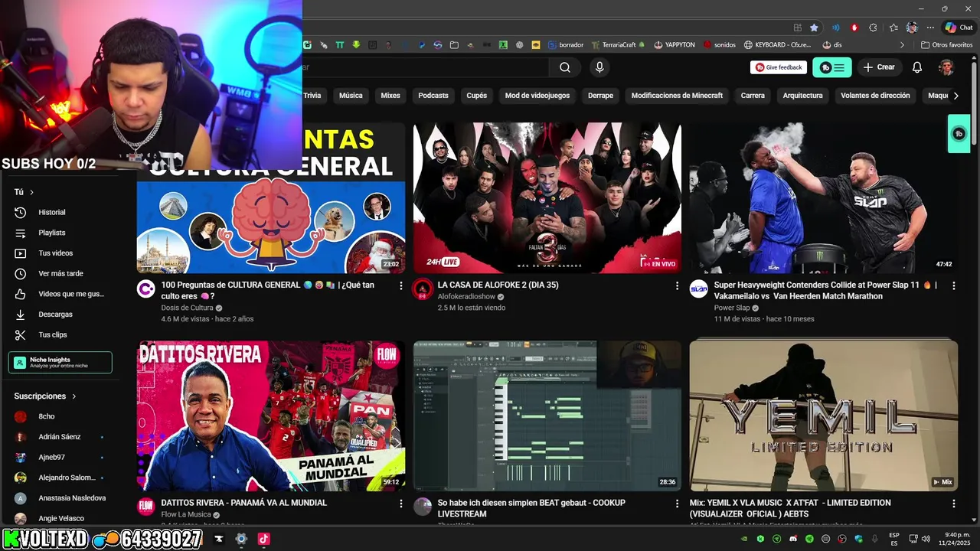Expand the favorites bar overflow chevron
This screenshot has height=551, width=980.
point(902,45)
